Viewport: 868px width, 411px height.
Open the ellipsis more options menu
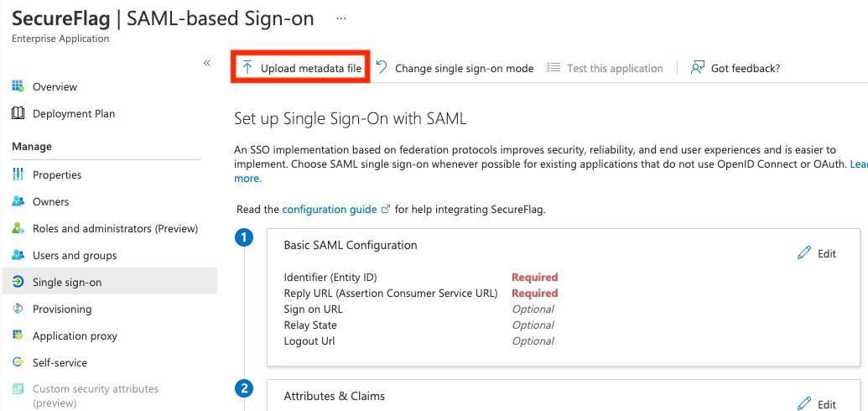tap(341, 18)
